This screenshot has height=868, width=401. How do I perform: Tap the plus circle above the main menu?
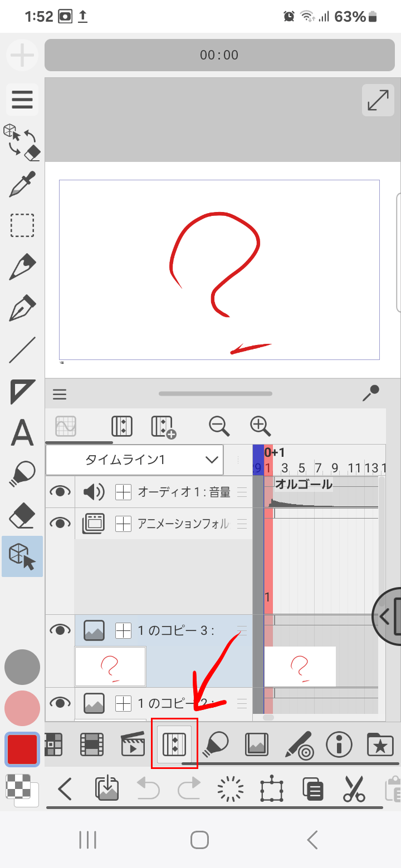[x=22, y=55]
